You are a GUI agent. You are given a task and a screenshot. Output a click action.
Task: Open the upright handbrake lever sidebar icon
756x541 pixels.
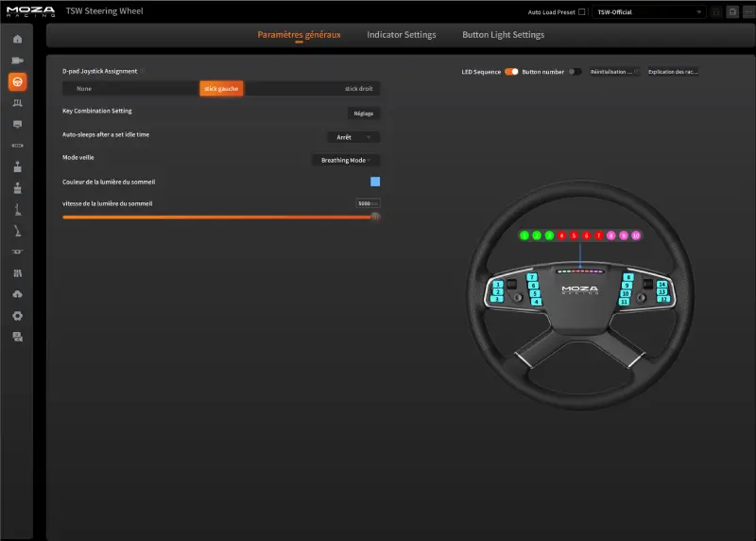(17, 209)
